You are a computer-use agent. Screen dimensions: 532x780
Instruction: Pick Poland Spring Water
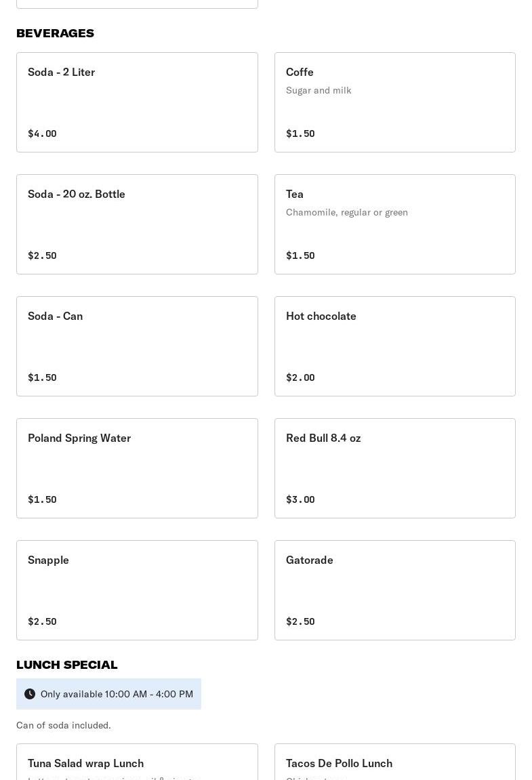point(137,468)
